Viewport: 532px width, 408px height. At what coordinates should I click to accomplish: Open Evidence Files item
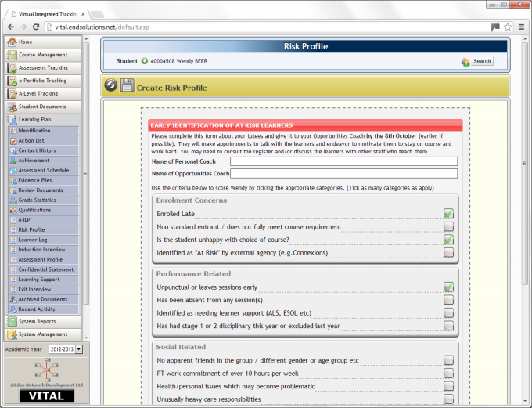[x=44, y=180]
